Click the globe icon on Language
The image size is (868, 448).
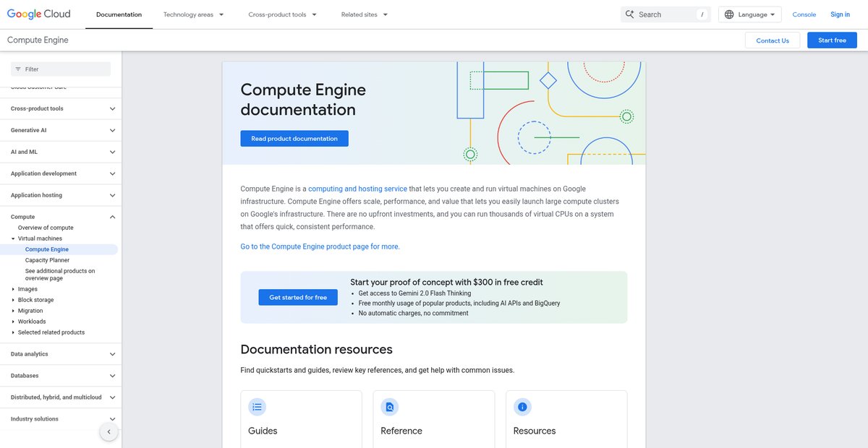coord(728,14)
